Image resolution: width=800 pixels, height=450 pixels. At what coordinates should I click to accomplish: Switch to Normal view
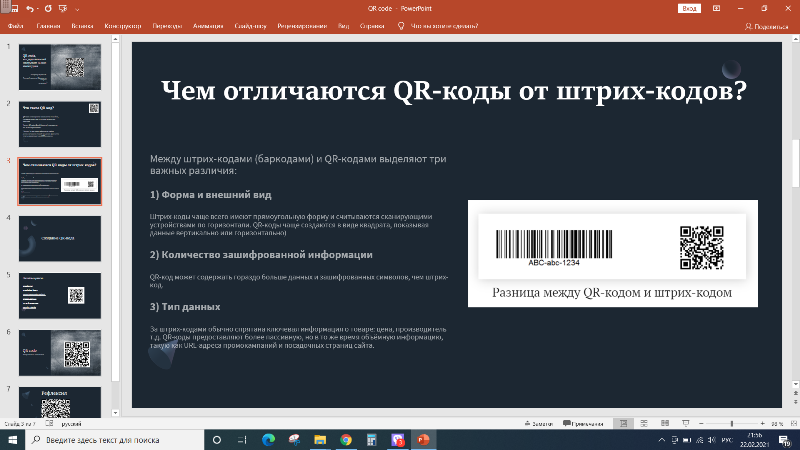click(x=623, y=423)
